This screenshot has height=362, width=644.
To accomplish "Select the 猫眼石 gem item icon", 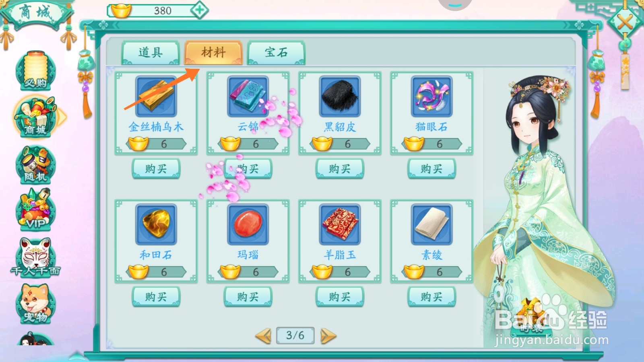I will (431, 97).
